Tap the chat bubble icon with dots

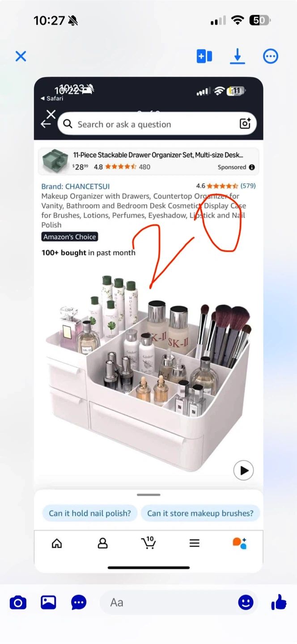pyautogui.click(x=79, y=603)
